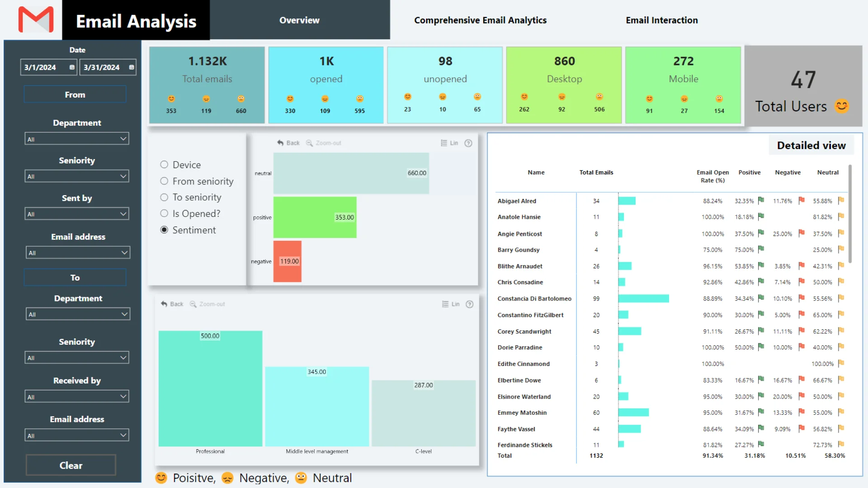Open the Comprehensive Email Analytics tab
This screenshot has height=488, width=868.
click(480, 20)
